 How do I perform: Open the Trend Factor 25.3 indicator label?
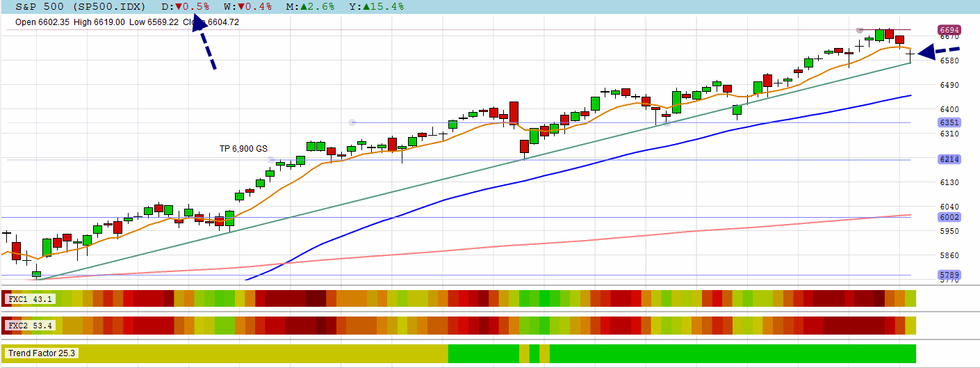click(42, 353)
